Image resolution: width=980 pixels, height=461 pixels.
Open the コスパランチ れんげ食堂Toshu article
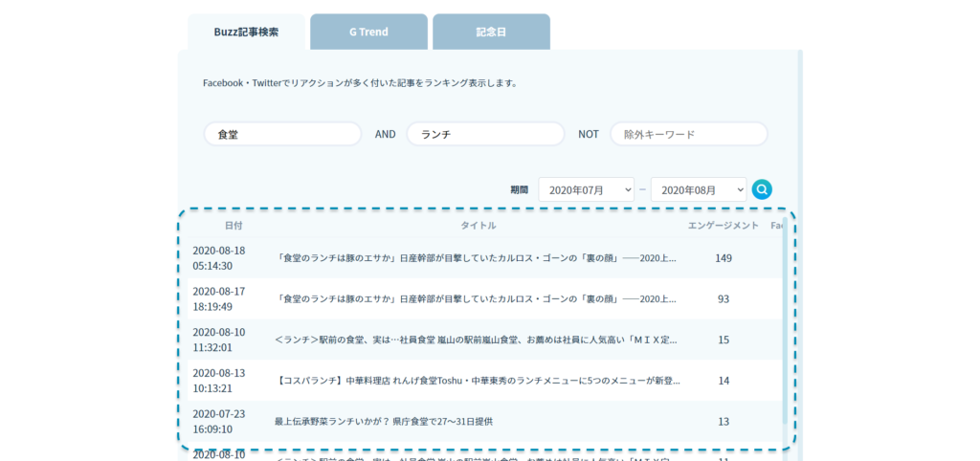tap(477, 381)
